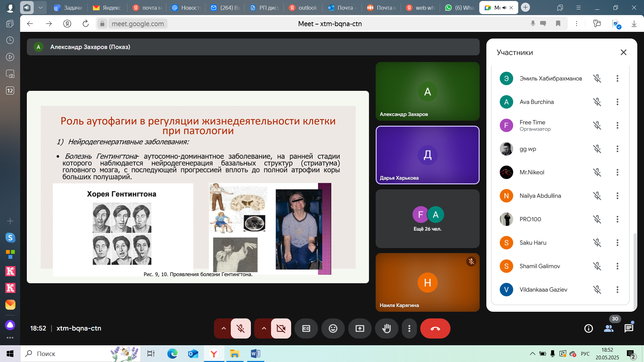Open meeting details info icon
The width and height of the screenshot is (644, 362).
click(x=588, y=328)
